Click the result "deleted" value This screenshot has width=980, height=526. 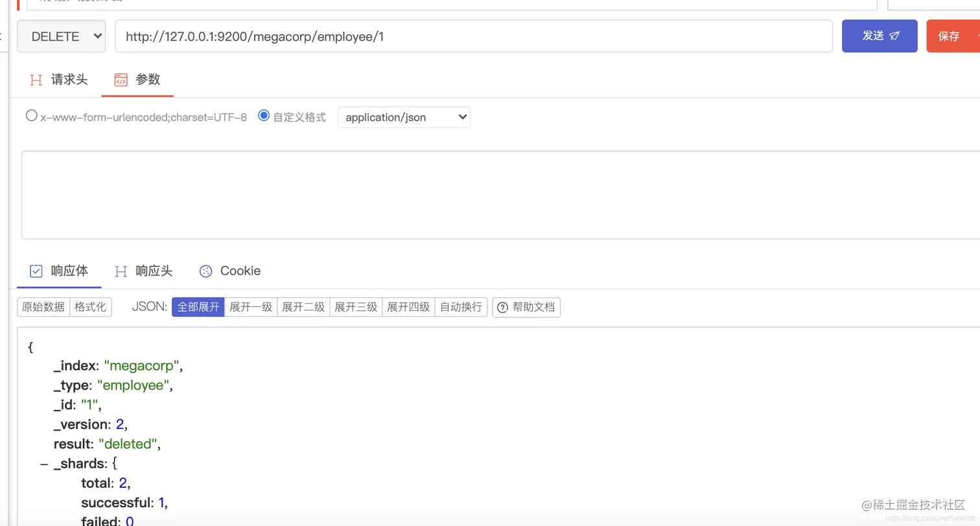tap(128, 444)
